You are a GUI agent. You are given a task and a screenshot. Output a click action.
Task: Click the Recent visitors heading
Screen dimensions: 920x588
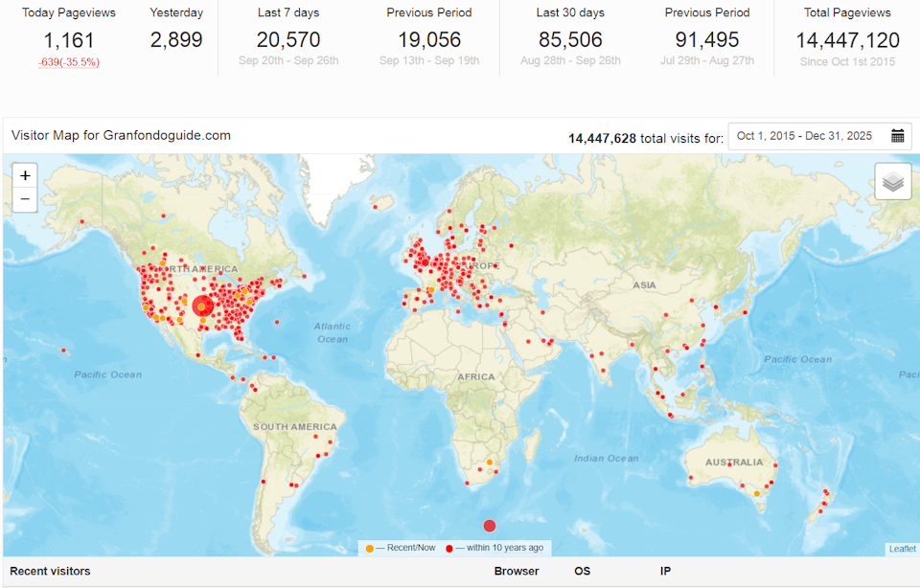[50, 571]
